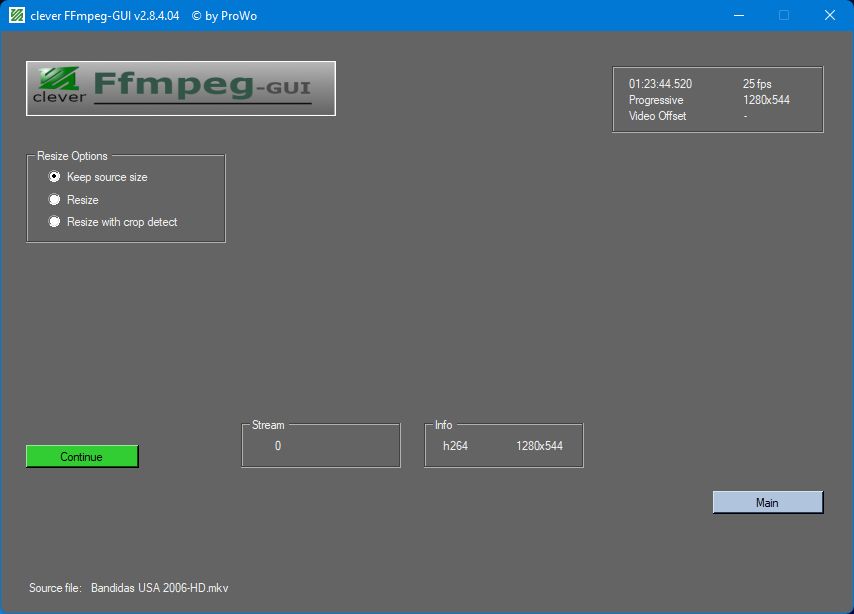Click the Progressive scan type label
The height and width of the screenshot is (614, 854).
[x=656, y=100]
